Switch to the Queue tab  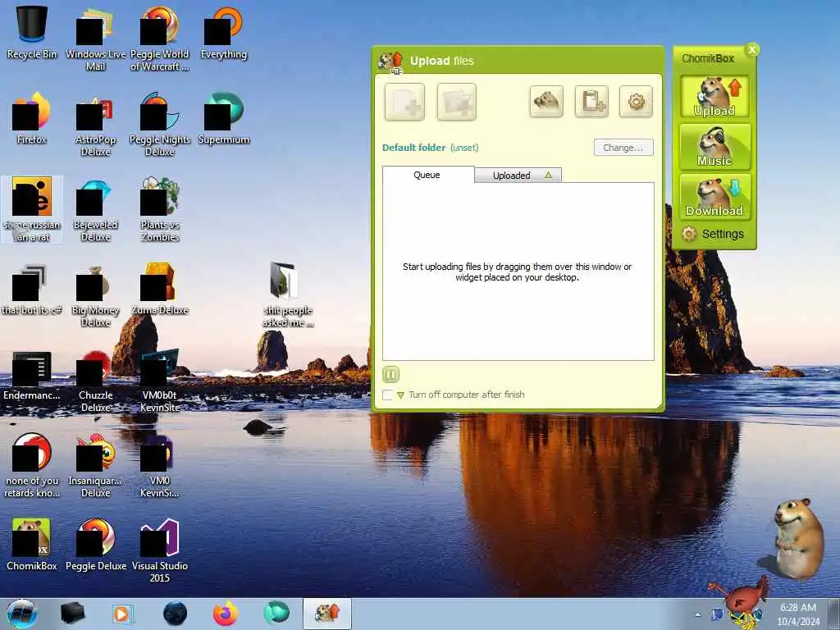pos(428,175)
